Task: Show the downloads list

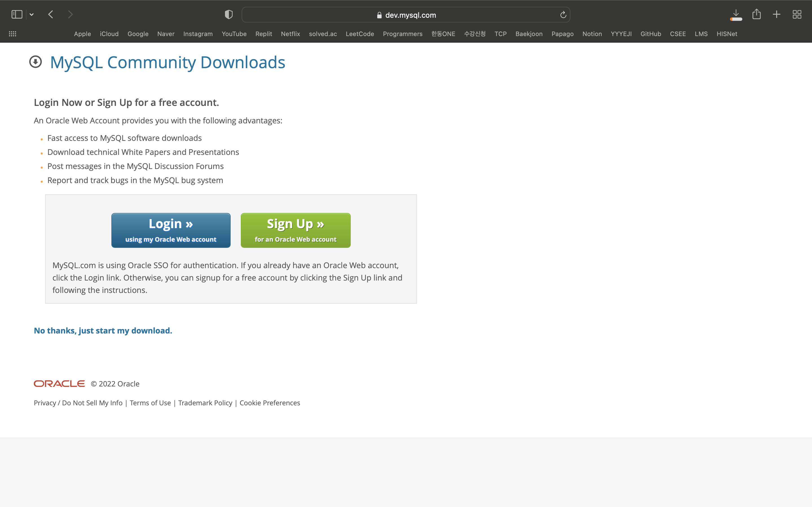Action: tap(736, 14)
